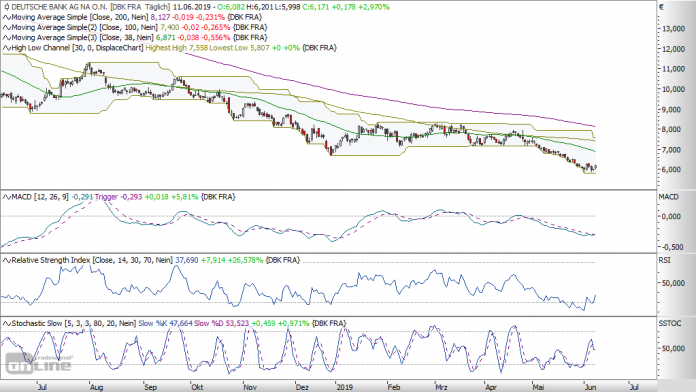Click the MACD axis title on right
The image size is (696, 392).
(x=668, y=197)
